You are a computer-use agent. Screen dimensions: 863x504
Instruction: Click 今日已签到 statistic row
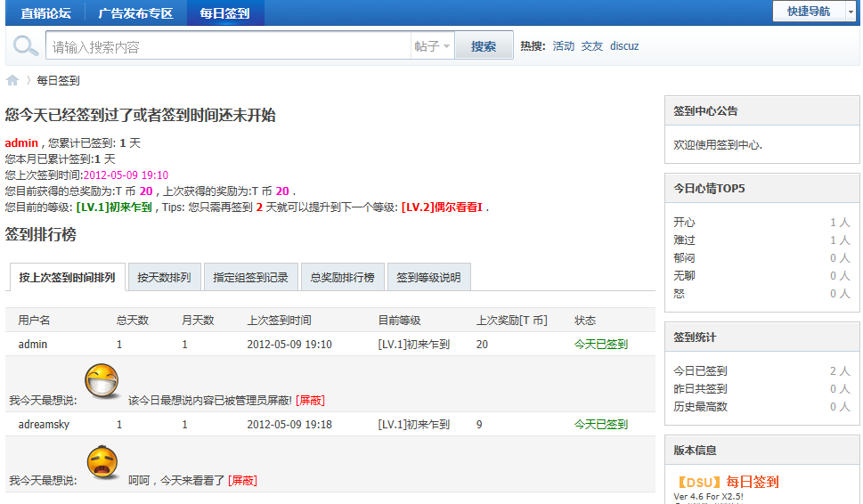761,371
